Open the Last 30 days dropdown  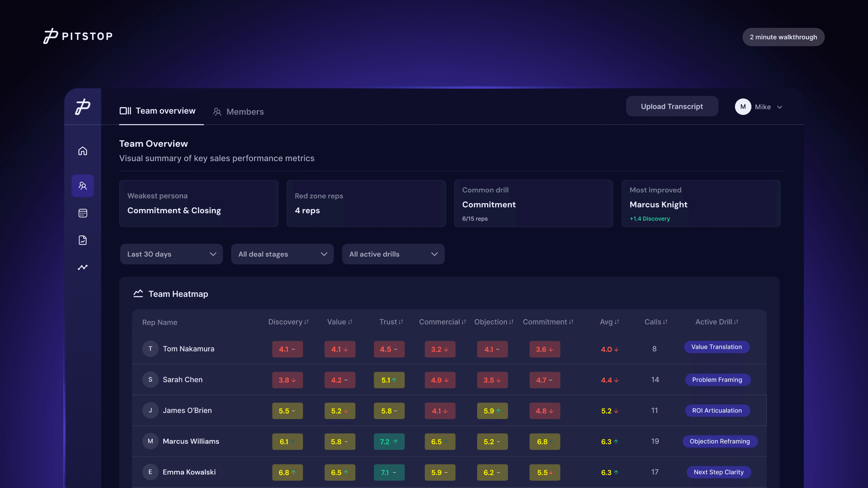171,254
